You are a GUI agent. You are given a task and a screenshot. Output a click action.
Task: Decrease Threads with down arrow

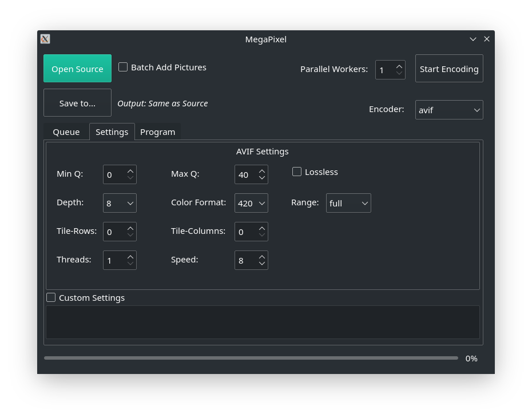pyautogui.click(x=130, y=263)
